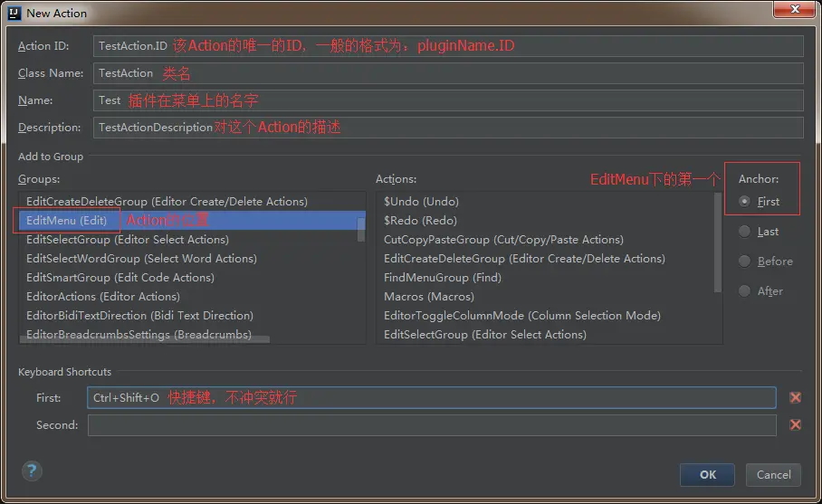Confirm the dialog with OK
Image resolution: width=822 pixels, height=504 pixels.
point(707,475)
